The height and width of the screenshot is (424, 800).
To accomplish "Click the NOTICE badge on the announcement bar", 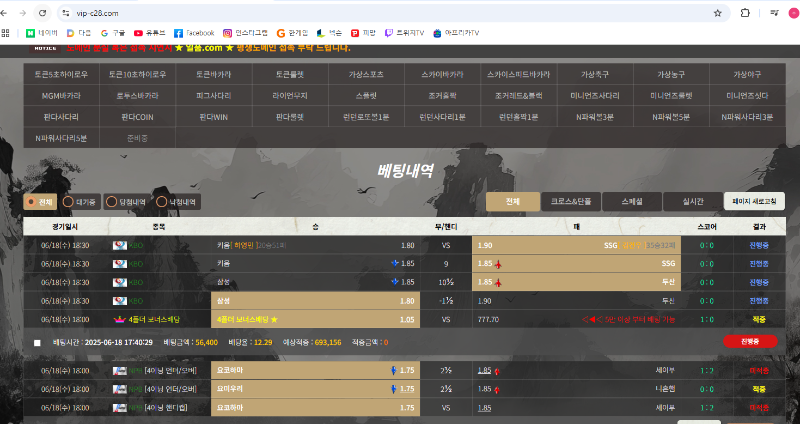I will tap(44, 48).
